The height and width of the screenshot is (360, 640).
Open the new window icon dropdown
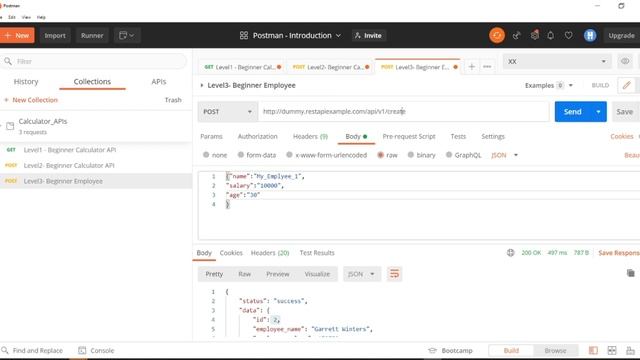(x=127, y=36)
